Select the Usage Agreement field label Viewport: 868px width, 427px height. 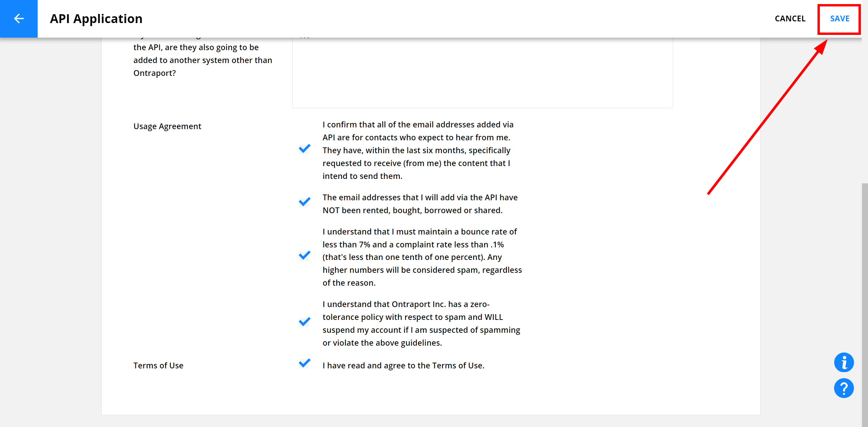[x=167, y=126]
